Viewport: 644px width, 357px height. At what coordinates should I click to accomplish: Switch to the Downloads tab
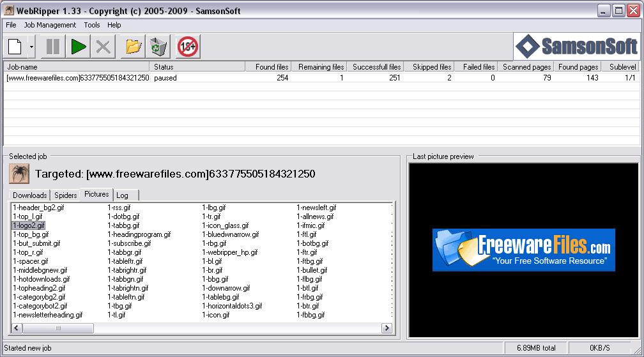29,195
